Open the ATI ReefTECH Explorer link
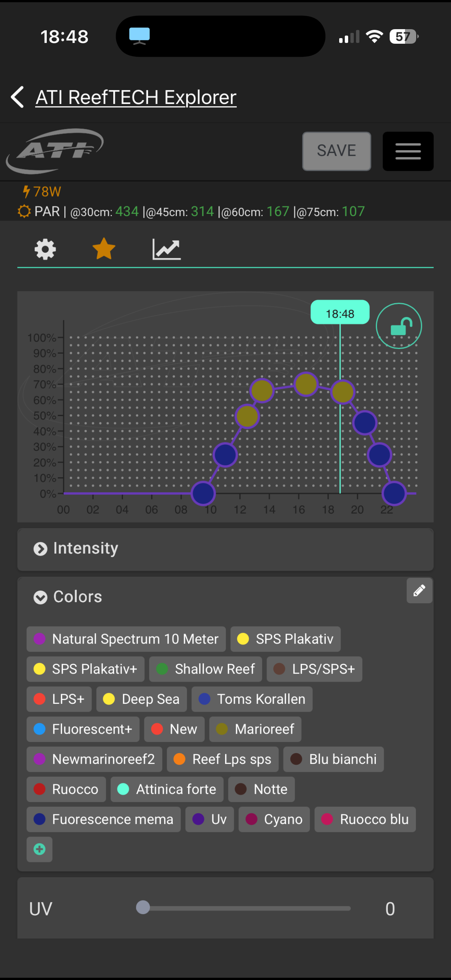 pos(136,98)
